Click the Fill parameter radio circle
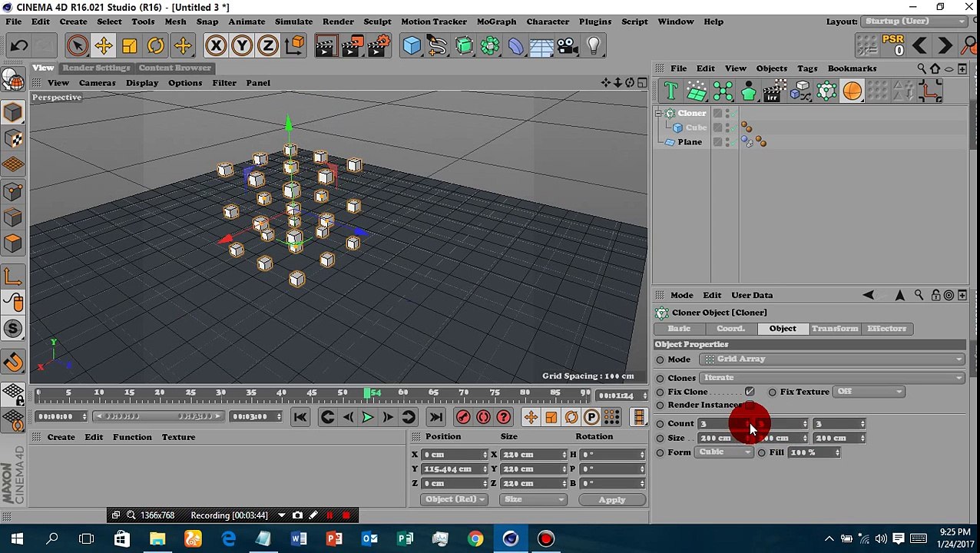 click(x=762, y=453)
